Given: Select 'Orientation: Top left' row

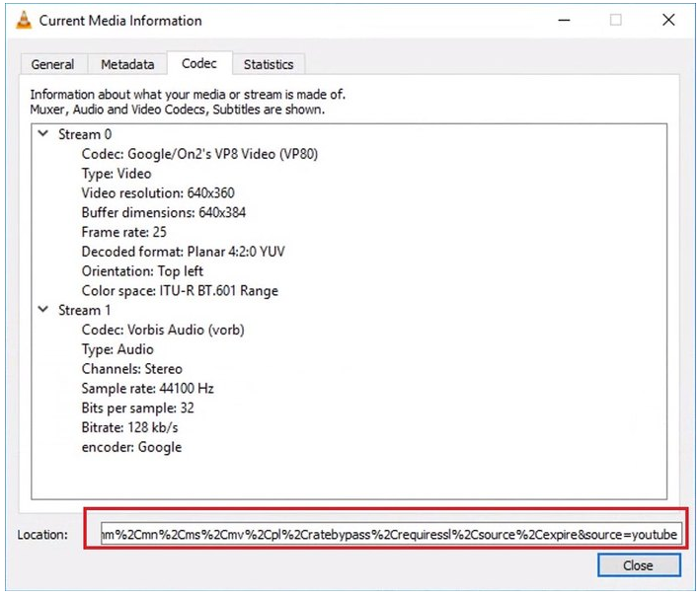Looking at the screenshot, I should point(142,271).
